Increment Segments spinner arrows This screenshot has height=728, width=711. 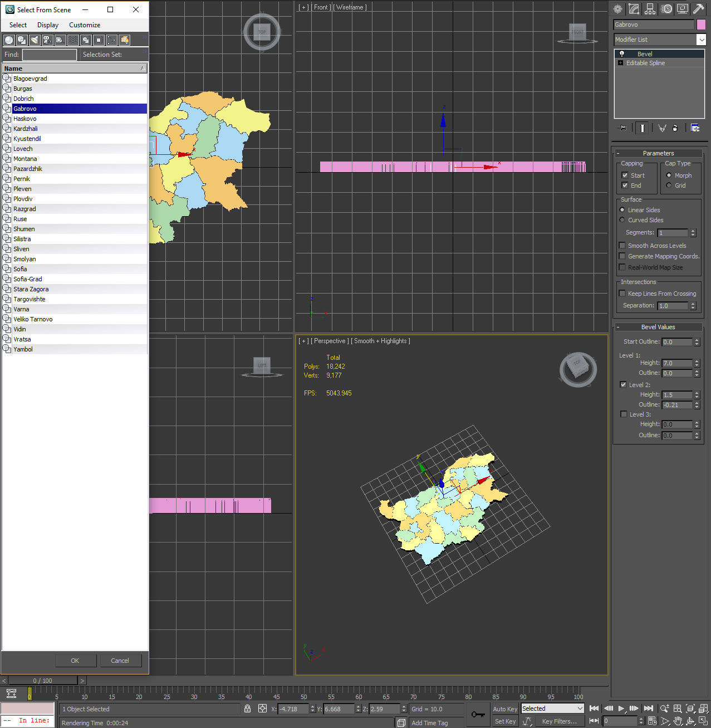point(693,232)
